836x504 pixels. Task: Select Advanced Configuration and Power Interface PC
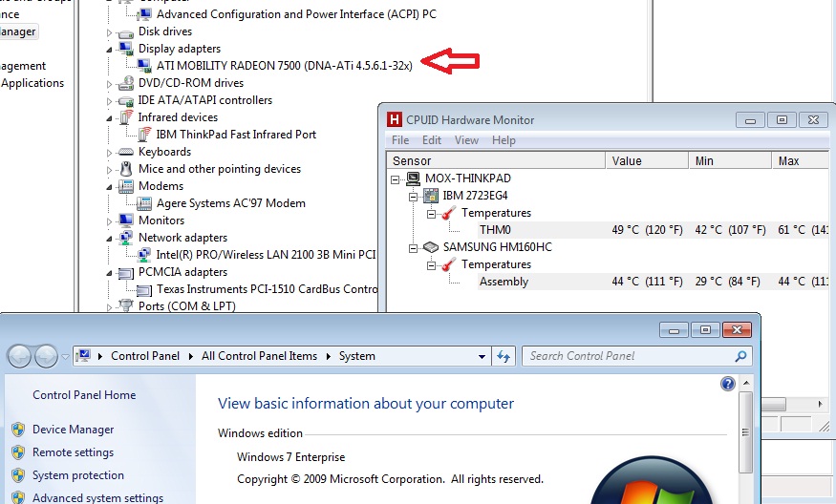pyautogui.click(x=296, y=14)
